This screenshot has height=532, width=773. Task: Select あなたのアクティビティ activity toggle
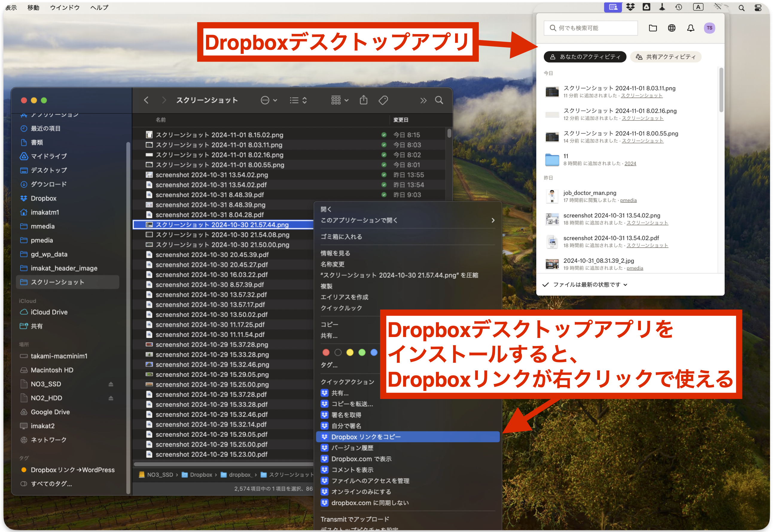585,57
